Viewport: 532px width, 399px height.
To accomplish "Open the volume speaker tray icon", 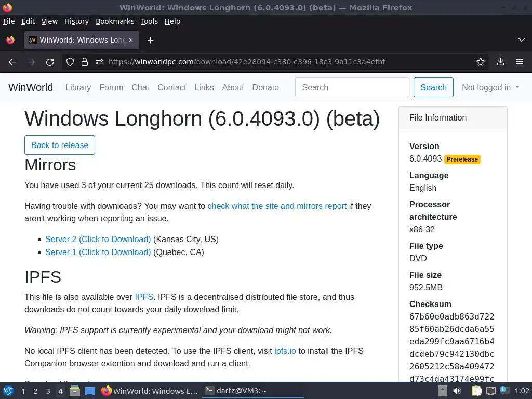I will tap(457, 391).
